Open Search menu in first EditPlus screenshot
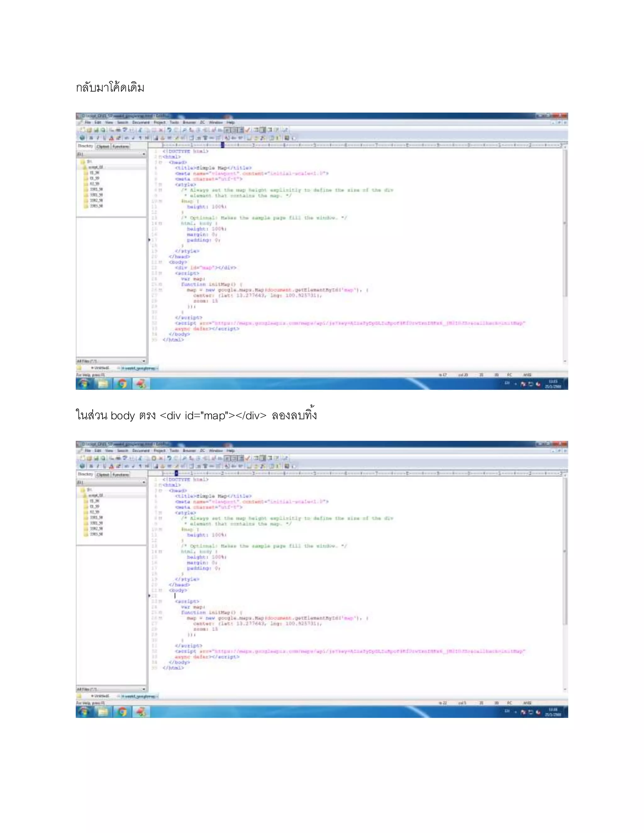 click(x=122, y=122)
